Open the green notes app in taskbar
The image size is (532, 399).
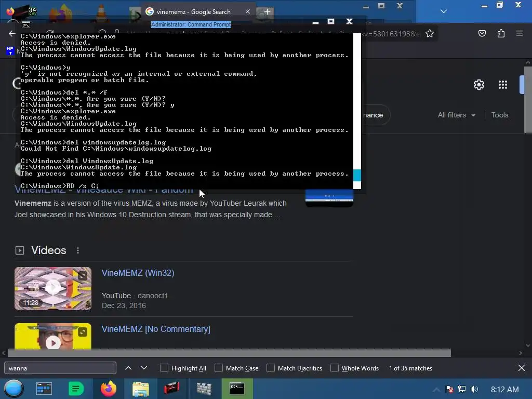[76, 389]
